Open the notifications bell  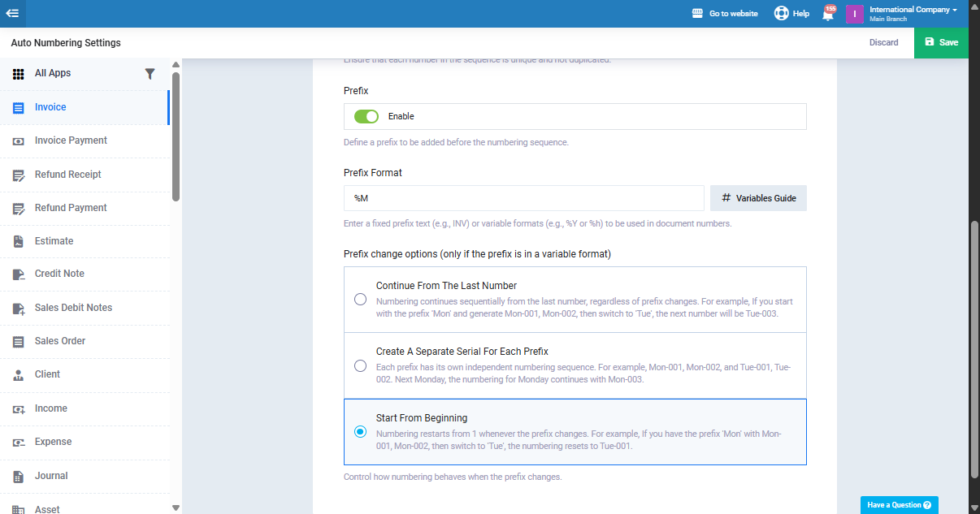[x=828, y=14]
